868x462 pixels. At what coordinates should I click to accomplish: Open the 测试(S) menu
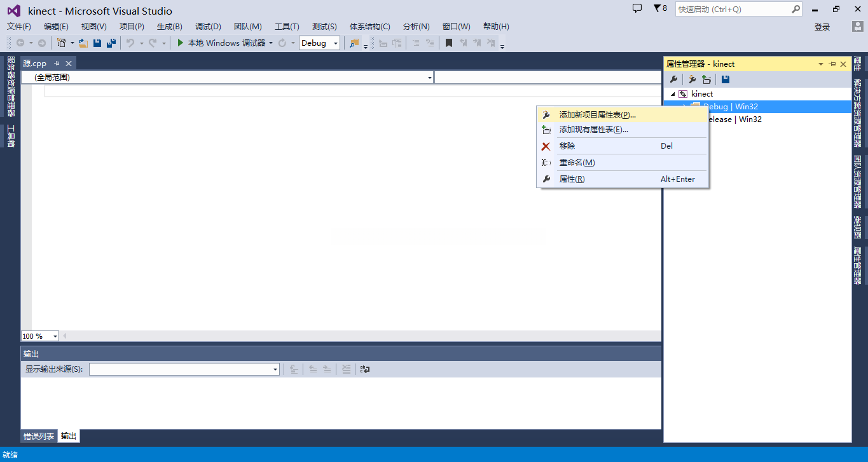[x=324, y=27]
